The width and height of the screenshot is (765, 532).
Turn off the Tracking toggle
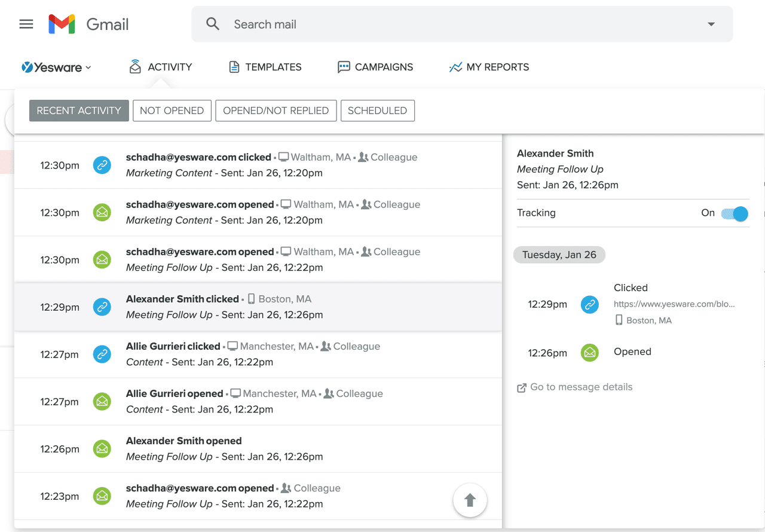point(735,213)
